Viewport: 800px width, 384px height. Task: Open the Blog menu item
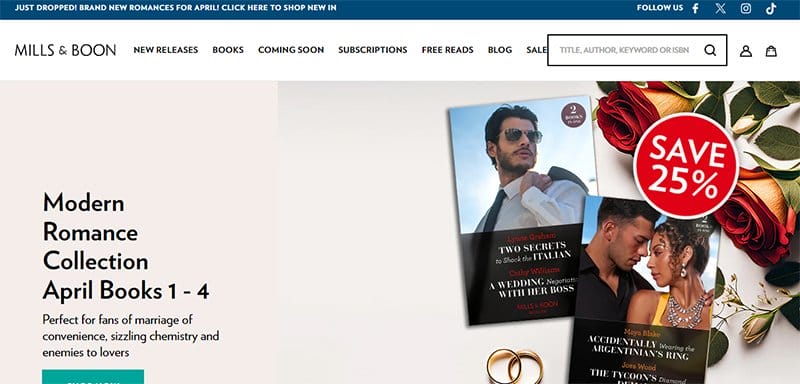[x=500, y=50]
